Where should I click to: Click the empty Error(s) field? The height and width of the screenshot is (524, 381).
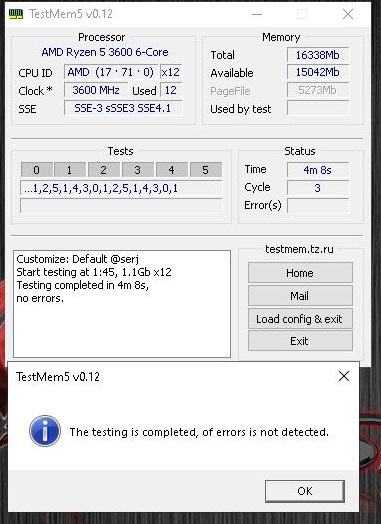318,206
